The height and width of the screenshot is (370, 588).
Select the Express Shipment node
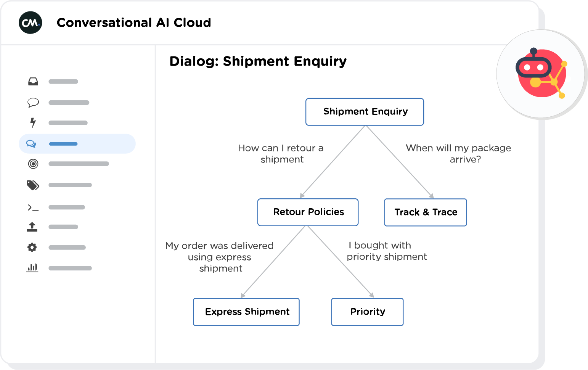coord(246,312)
